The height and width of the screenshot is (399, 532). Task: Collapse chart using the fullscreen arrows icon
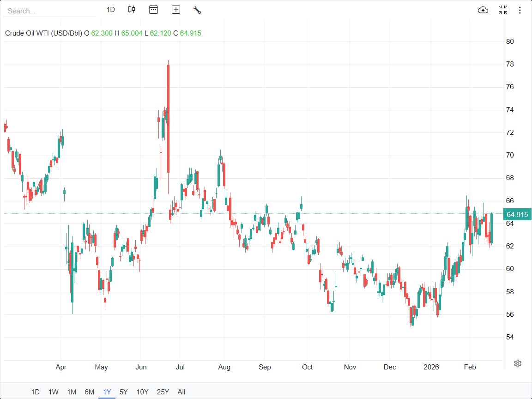tap(503, 10)
